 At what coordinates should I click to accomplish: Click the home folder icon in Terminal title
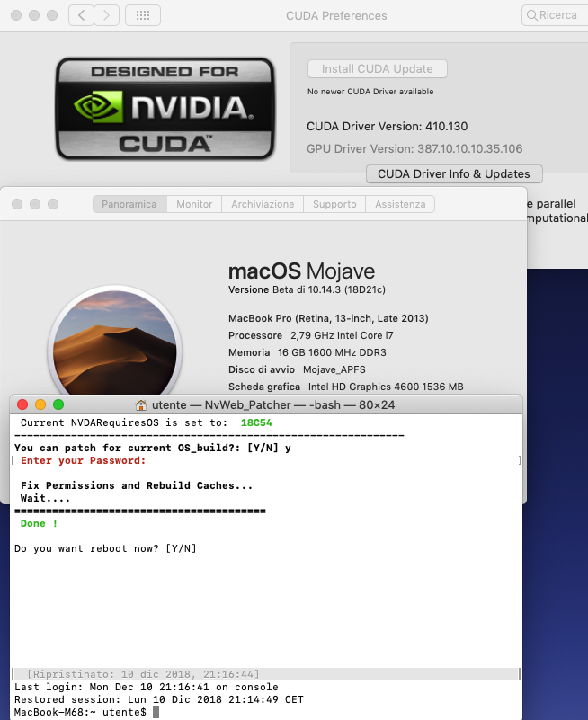pyautogui.click(x=141, y=405)
